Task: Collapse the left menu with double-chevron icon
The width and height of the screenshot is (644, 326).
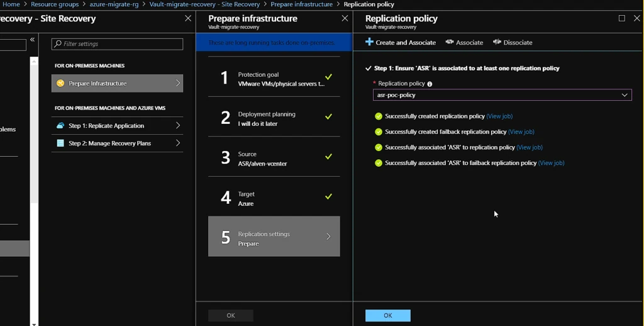Action: click(x=33, y=40)
